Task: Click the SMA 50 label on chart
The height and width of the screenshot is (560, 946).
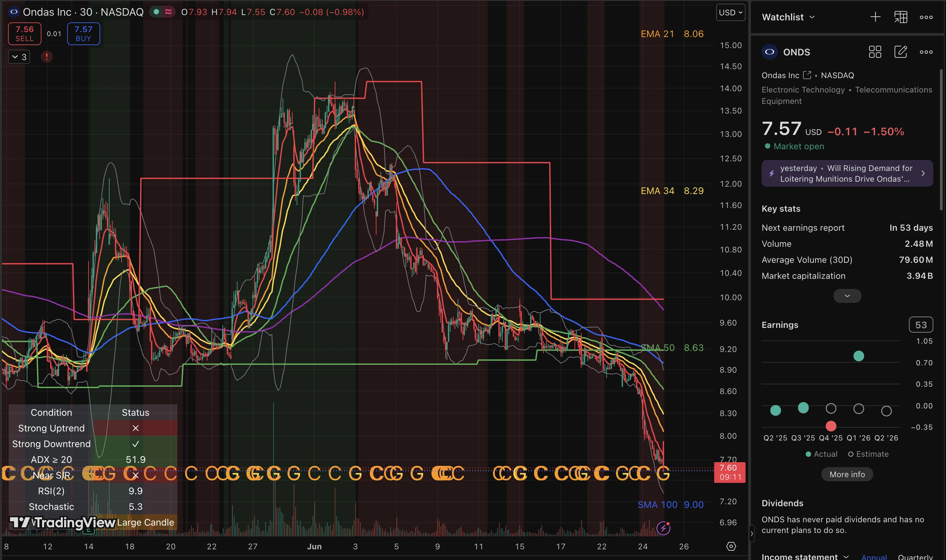Action: [x=657, y=348]
